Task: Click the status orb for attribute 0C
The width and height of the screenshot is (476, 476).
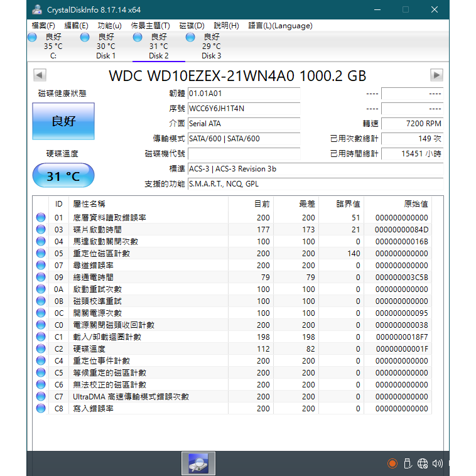Action: [41, 313]
